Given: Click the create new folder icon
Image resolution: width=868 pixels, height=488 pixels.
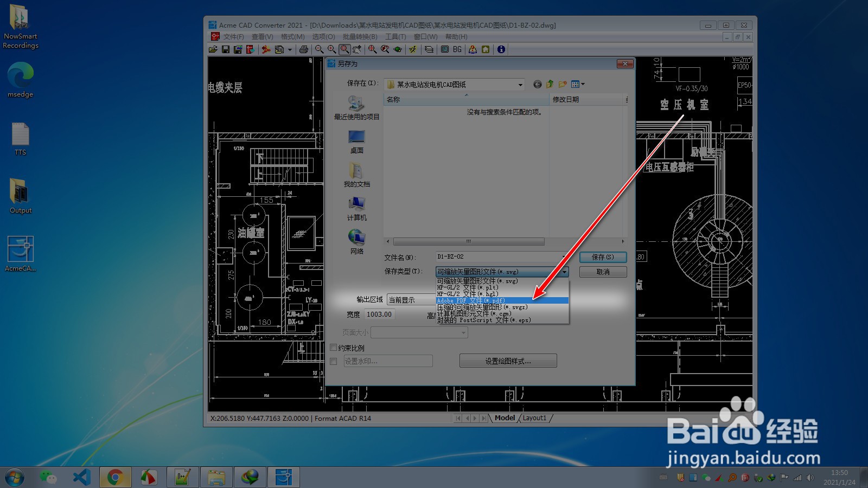Looking at the screenshot, I should pos(563,84).
